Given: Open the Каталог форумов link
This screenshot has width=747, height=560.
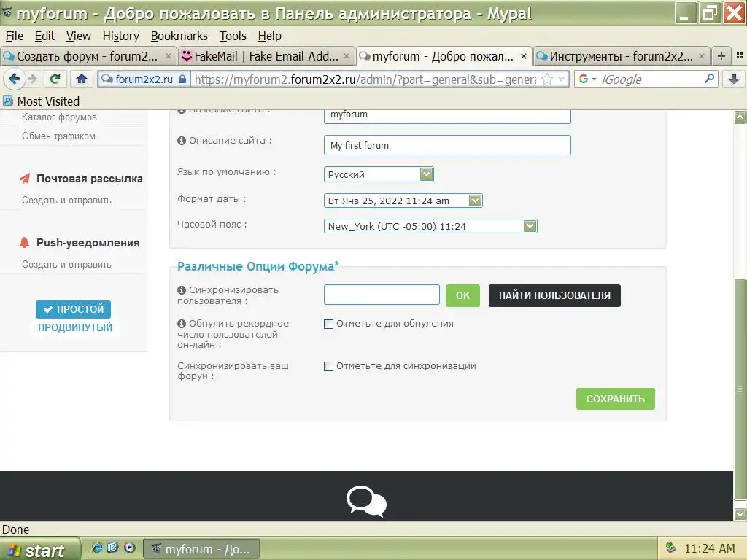Looking at the screenshot, I should coord(60,117).
